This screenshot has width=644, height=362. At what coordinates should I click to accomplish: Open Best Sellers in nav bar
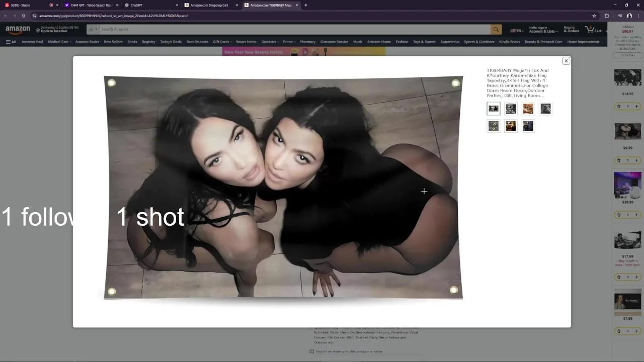113,42
